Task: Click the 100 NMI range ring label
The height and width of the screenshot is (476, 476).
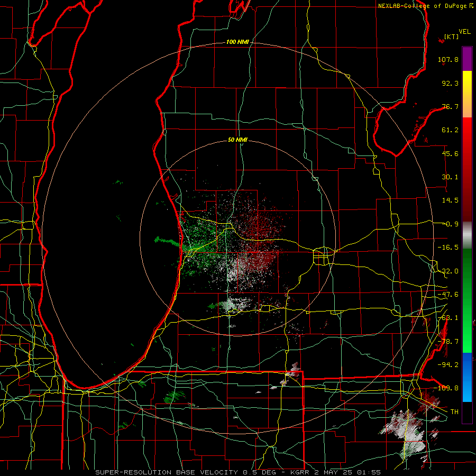Action: [x=237, y=42]
